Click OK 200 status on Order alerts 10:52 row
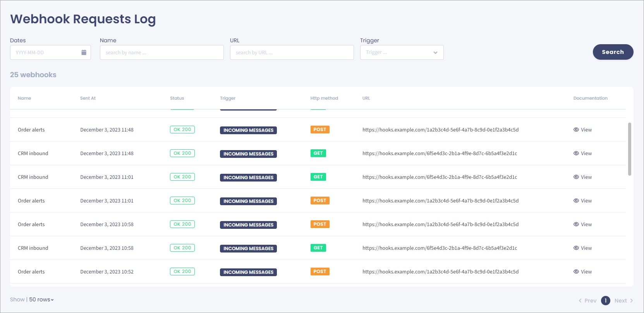644x313 pixels. [x=182, y=271]
